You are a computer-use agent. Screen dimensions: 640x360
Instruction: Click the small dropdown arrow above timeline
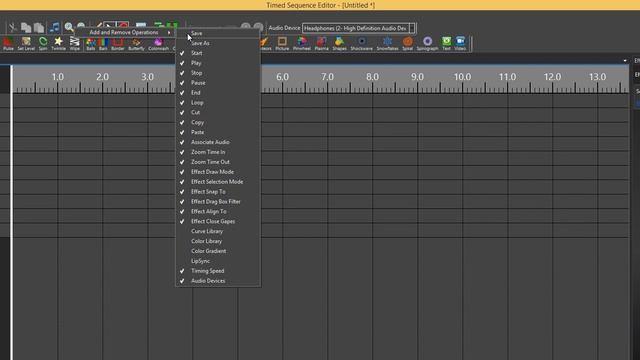tap(625, 61)
